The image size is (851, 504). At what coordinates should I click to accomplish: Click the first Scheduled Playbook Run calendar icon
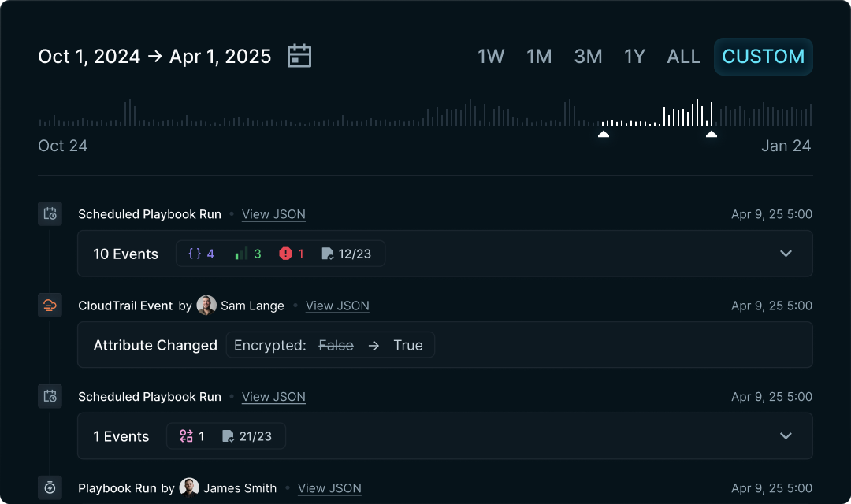pyautogui.click(x=50, y=213)
